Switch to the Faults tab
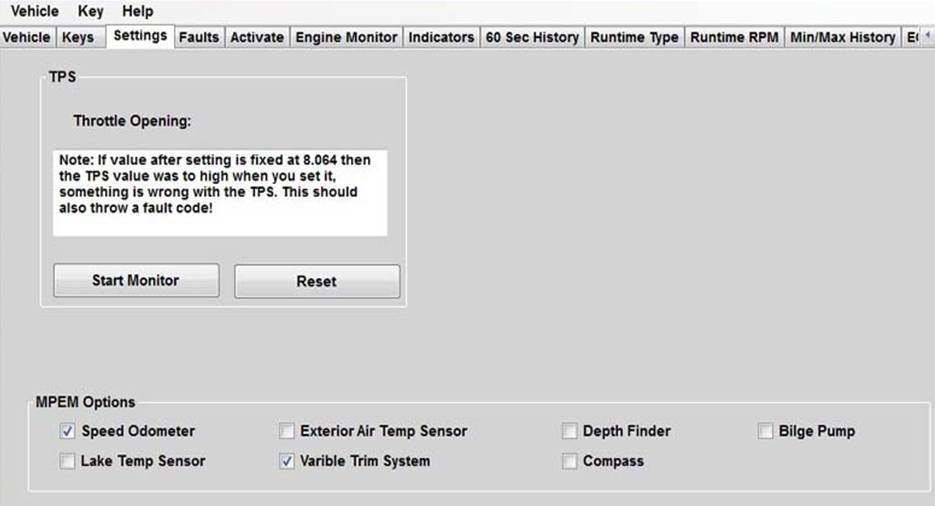Image resolution: width=935 pixels, height=506 pixels. pyautogui.click(x=199, y=37)
